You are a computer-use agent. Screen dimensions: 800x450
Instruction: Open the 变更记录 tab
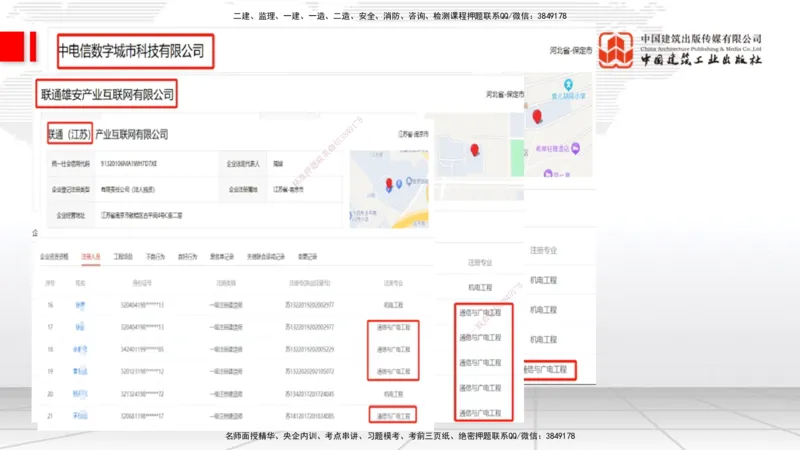[307, 257]
